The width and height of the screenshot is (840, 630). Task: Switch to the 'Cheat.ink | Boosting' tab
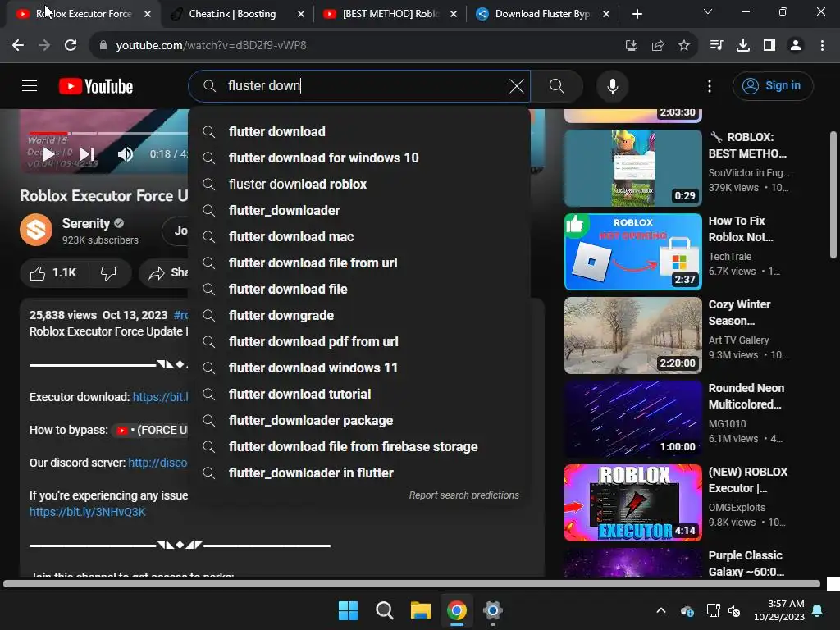click(x=231, y=14)
